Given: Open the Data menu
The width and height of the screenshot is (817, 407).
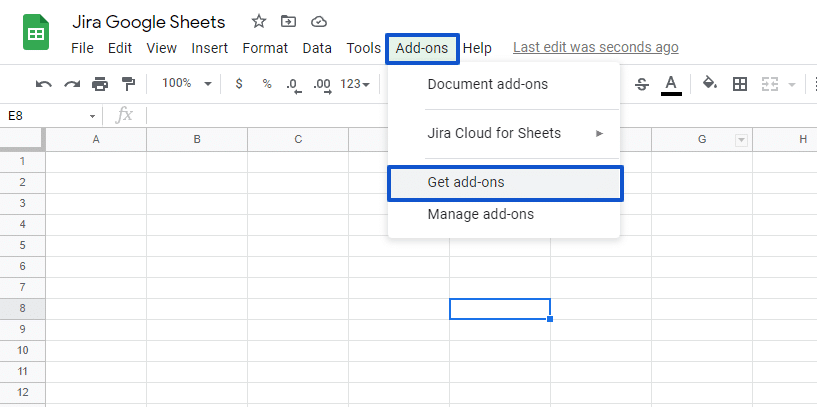Looking at the screenshot, I should coord(317,48).
